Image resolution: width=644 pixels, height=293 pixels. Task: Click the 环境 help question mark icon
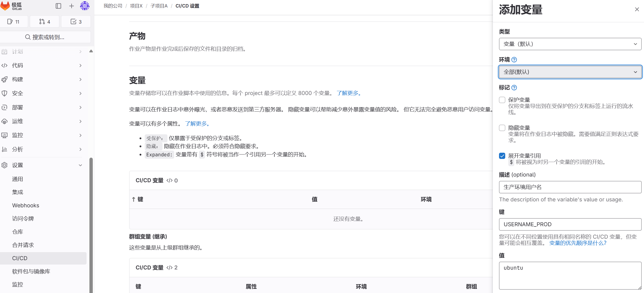click(514, 60)
